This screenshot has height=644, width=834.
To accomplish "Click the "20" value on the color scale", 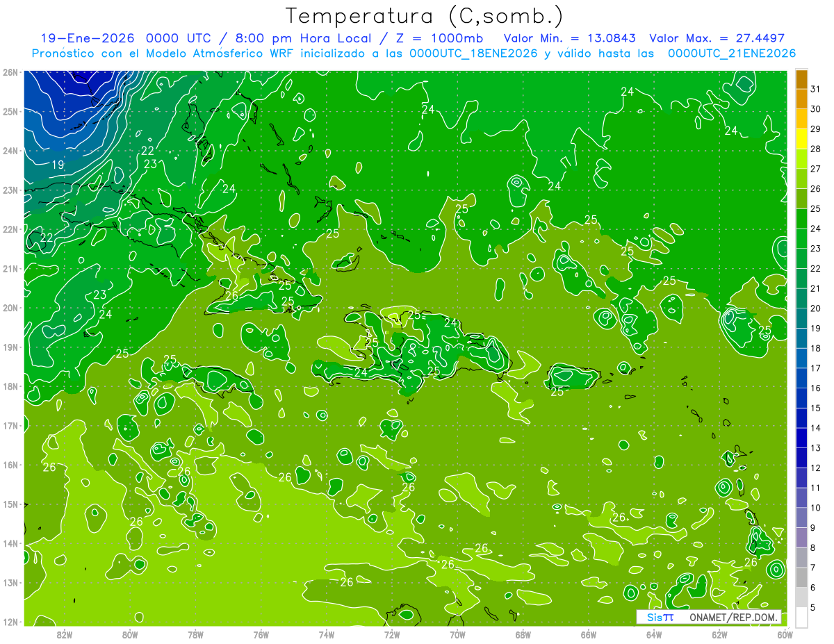I will 816,308.
